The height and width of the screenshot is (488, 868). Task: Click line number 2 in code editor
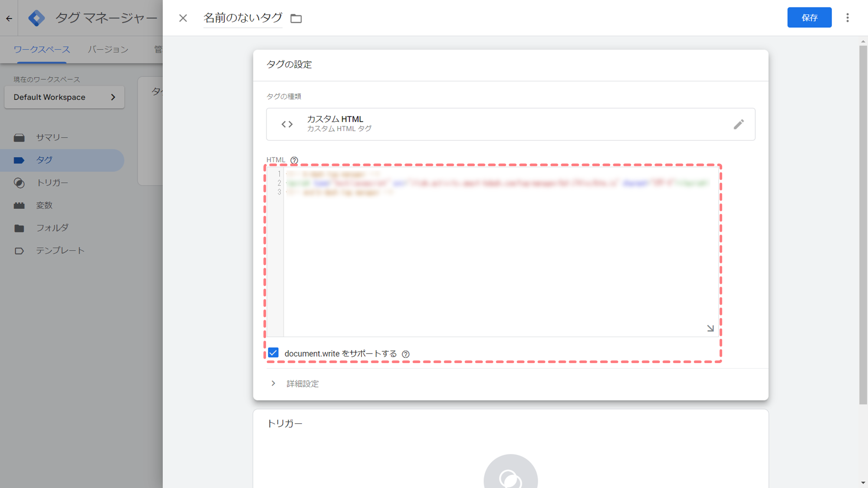[279, 183]
